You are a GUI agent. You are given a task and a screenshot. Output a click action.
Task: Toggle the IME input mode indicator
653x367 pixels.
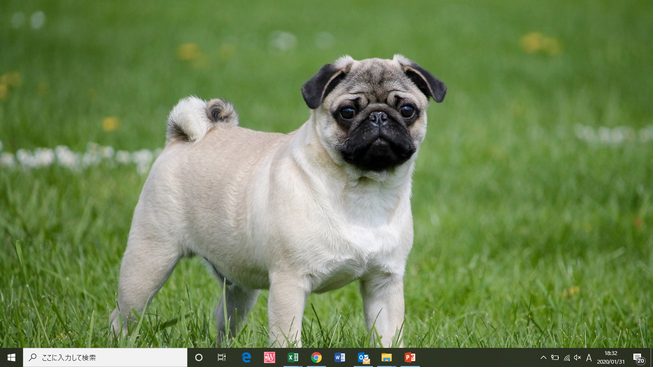coord(588,357)
